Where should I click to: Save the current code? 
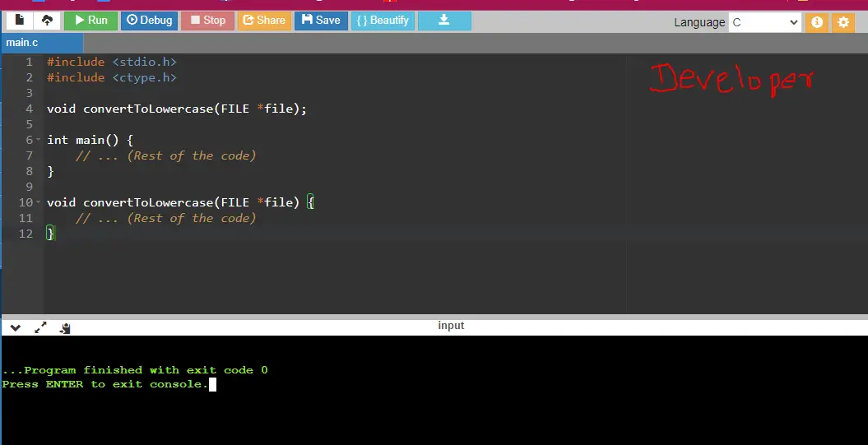point(321,21)
